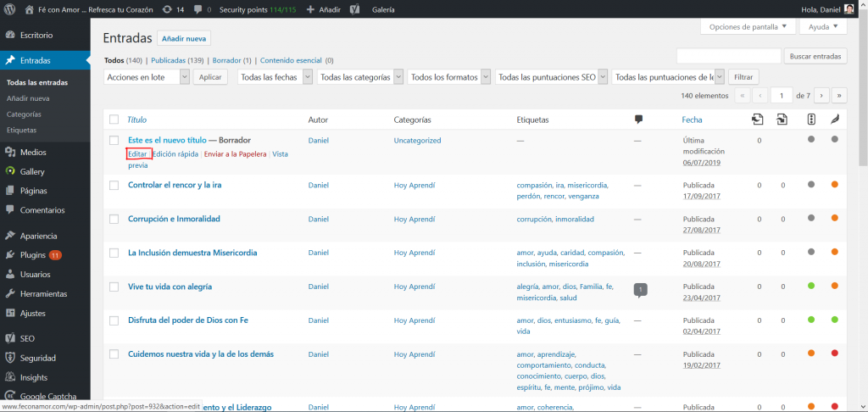Tick the select-all checkbox beside Título
868x412 pixels.
point(114,120)
